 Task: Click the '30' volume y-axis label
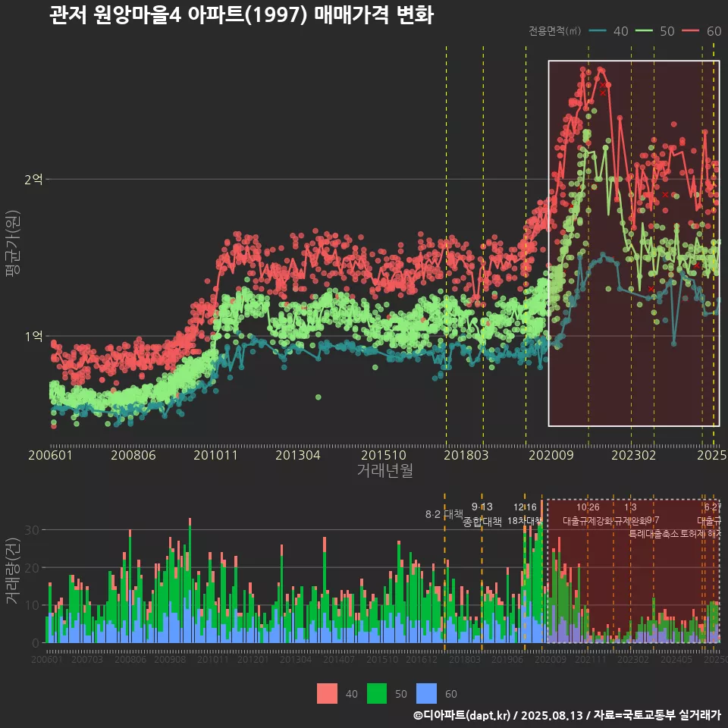(x=32, y=530)
